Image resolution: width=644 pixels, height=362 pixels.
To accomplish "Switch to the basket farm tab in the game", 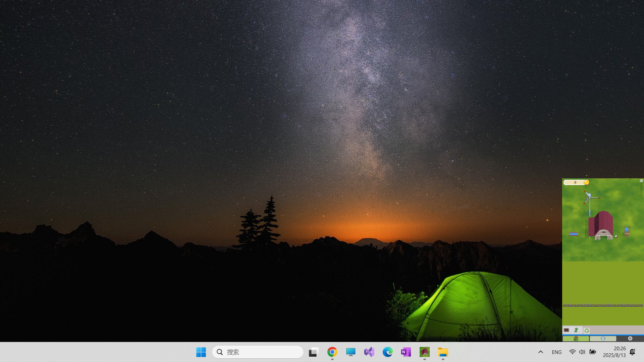I will (576, 339).
